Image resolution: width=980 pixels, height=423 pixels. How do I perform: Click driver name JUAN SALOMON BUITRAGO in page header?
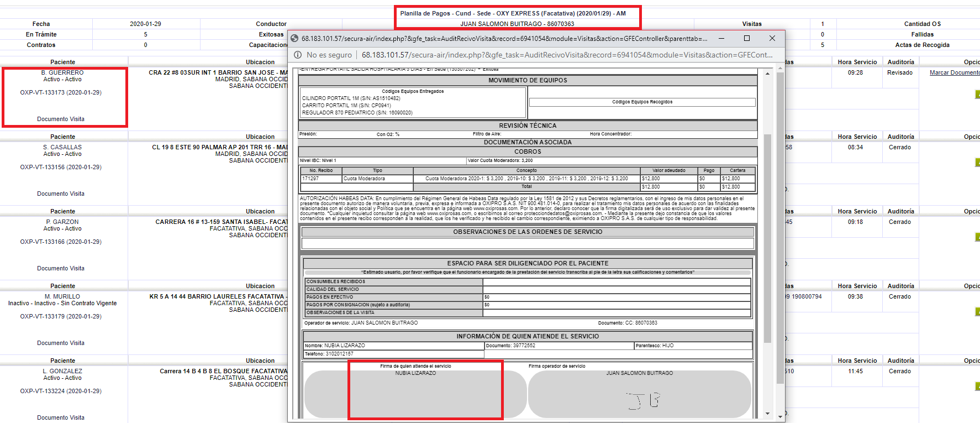click(517, 24)
